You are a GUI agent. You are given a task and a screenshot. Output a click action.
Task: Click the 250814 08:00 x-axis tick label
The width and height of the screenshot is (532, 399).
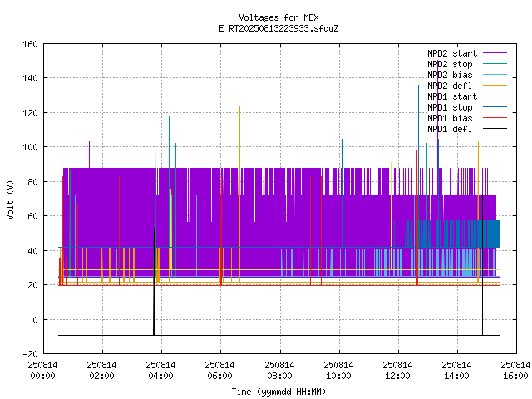pyautogui.click(x=279, y=371)
